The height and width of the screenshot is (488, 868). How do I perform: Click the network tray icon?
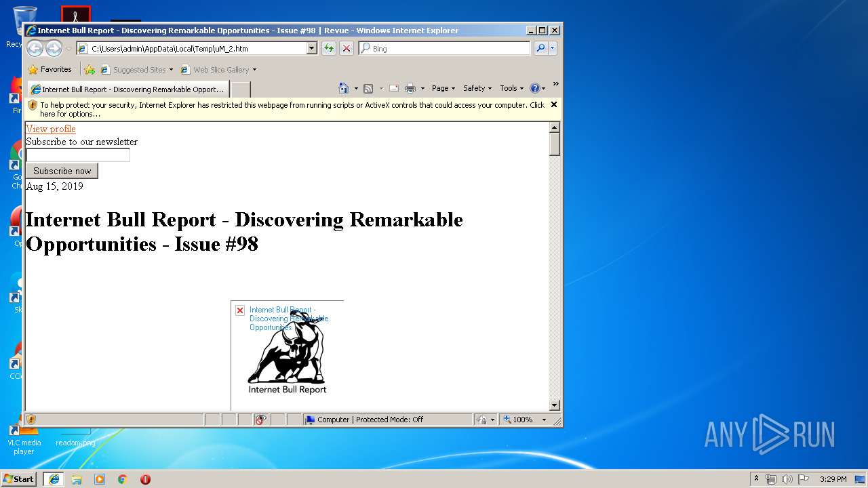click(x=771, y=479)
